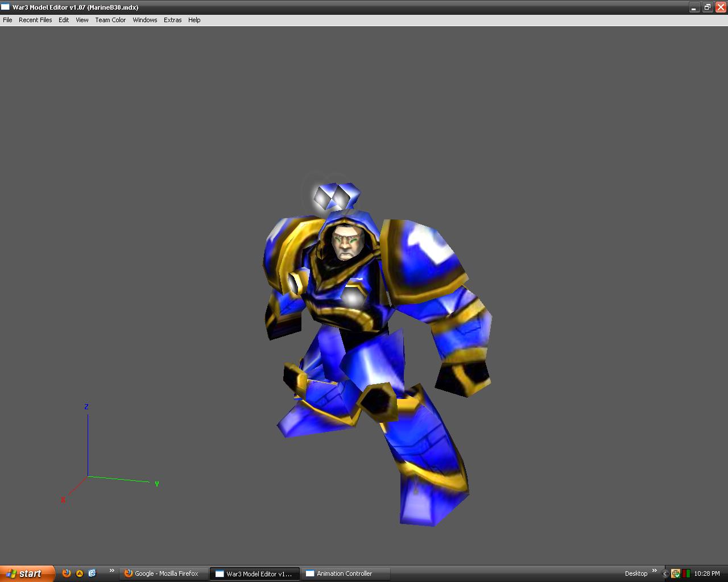The image size is (728, 582).
Task: Expand the Desktop toolbar chevron
Action: (654, 571)
